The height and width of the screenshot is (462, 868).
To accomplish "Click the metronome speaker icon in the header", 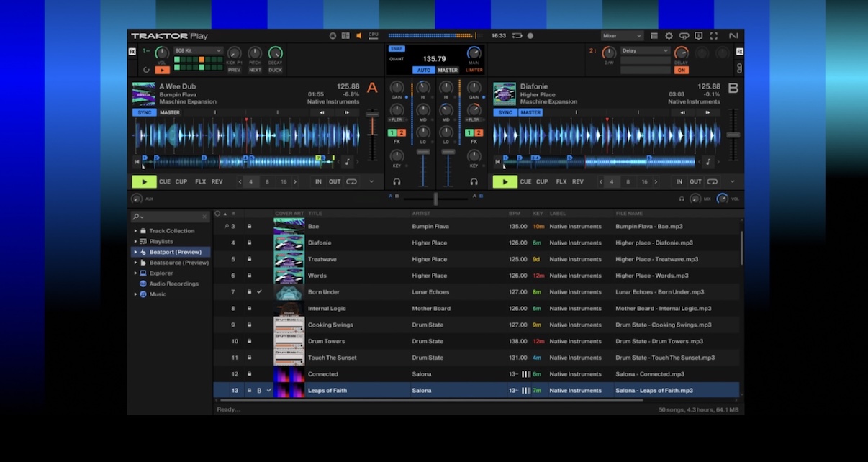I will point(359,35).
